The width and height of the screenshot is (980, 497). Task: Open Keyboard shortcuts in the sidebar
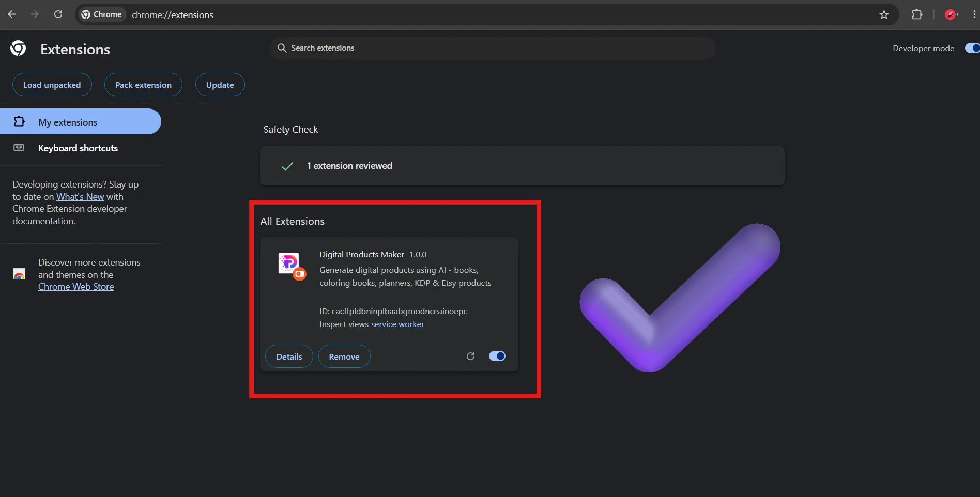[x=81, y=148]
